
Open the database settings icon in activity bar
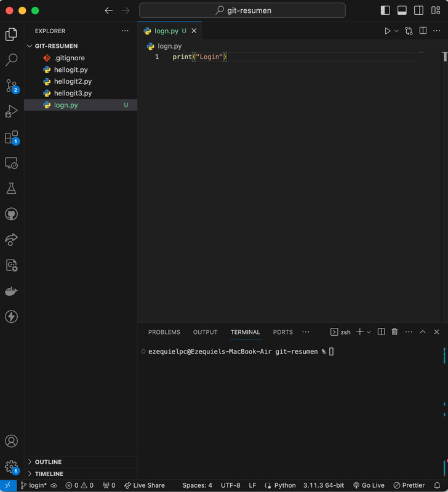pos(11,266)
